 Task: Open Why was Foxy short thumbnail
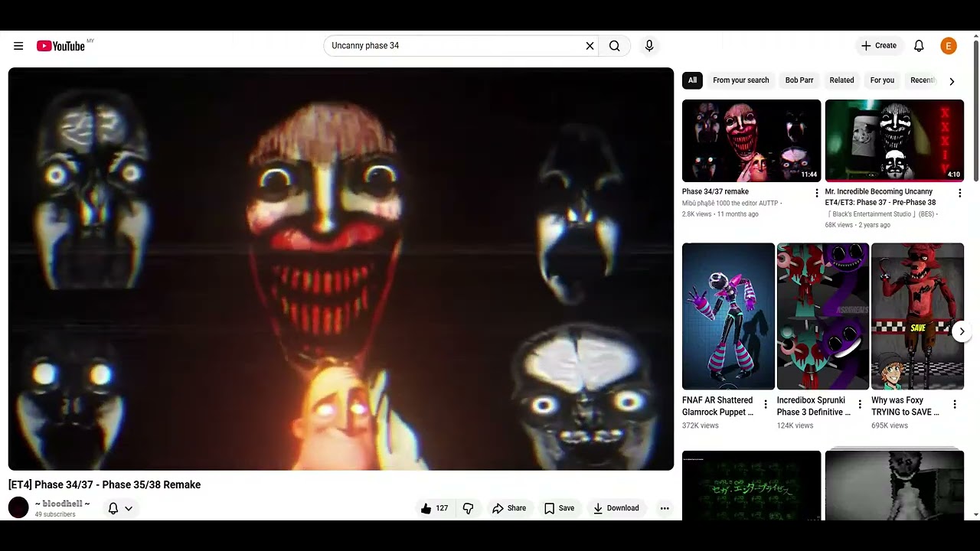pos(917,316)
